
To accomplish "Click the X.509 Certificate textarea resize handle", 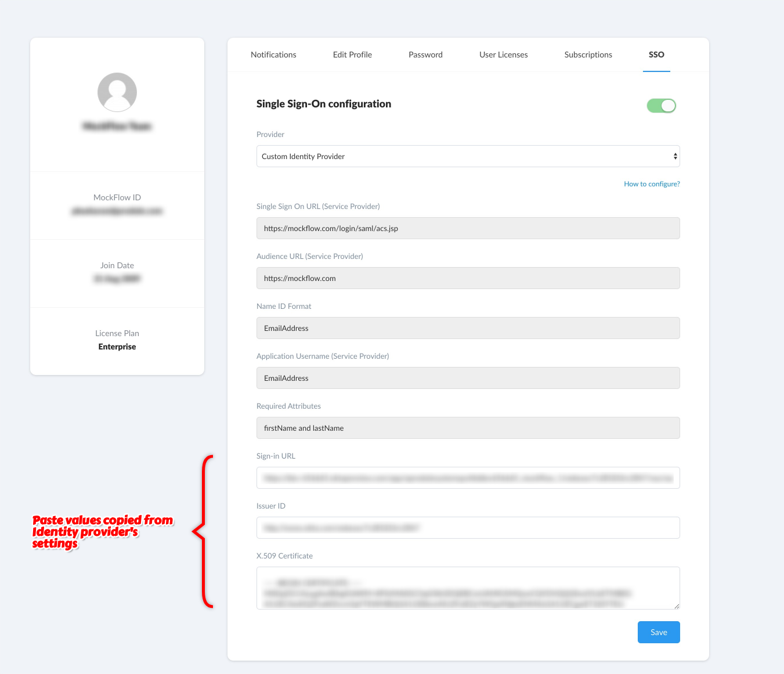I will click(676, 605).
